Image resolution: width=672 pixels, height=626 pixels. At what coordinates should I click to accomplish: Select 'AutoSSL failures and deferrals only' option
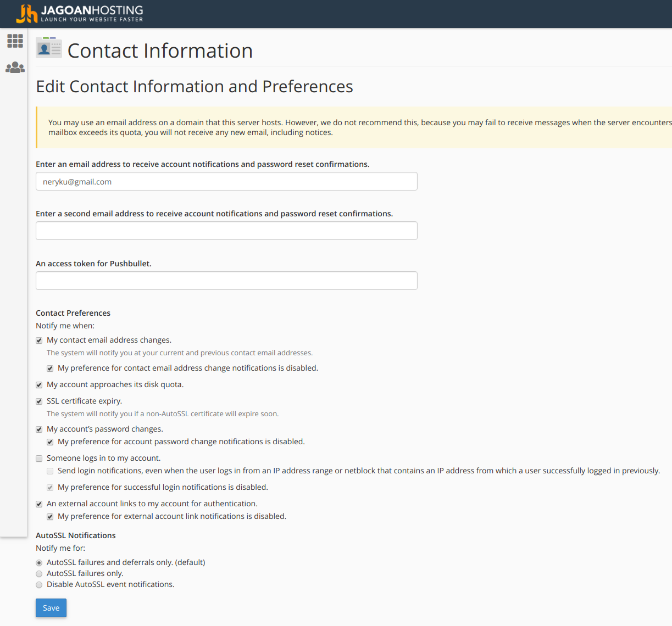click(39, 563)
